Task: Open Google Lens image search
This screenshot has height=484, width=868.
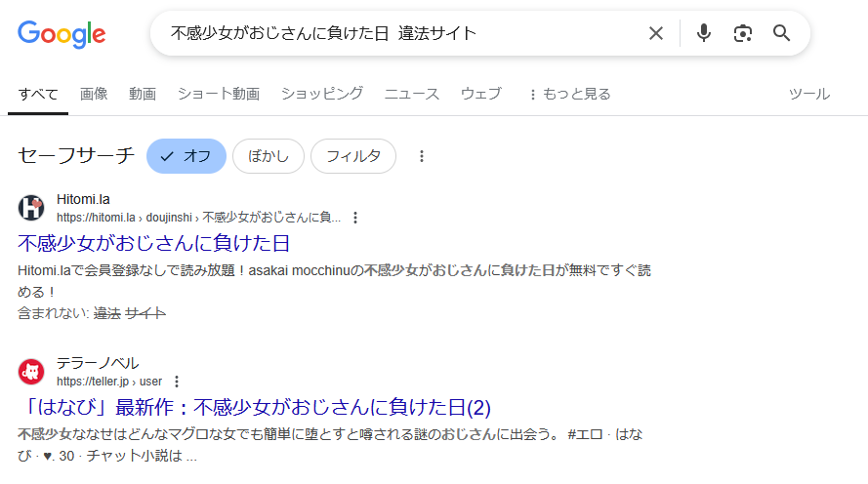Action: [742, 33]
